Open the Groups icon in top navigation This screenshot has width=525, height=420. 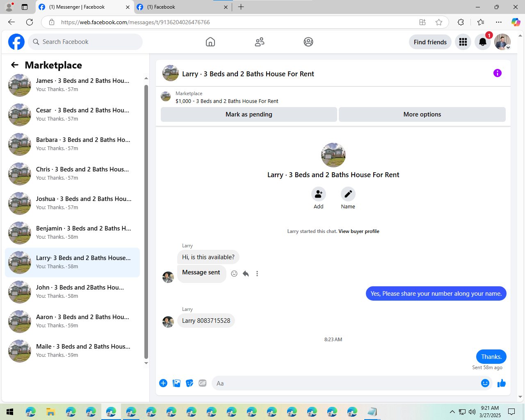(x=308, y=42)
